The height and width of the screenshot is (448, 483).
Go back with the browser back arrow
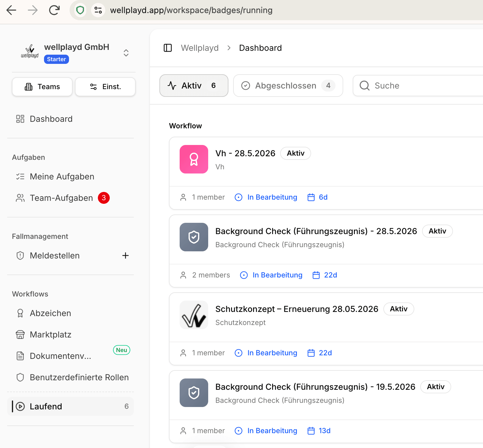tap(11, 10)
